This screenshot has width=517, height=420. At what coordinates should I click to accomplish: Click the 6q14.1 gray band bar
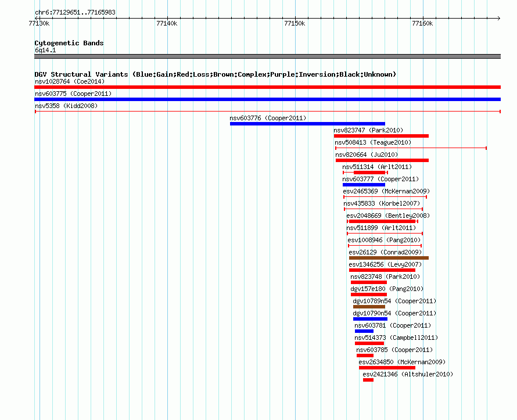tap(267, 56)
